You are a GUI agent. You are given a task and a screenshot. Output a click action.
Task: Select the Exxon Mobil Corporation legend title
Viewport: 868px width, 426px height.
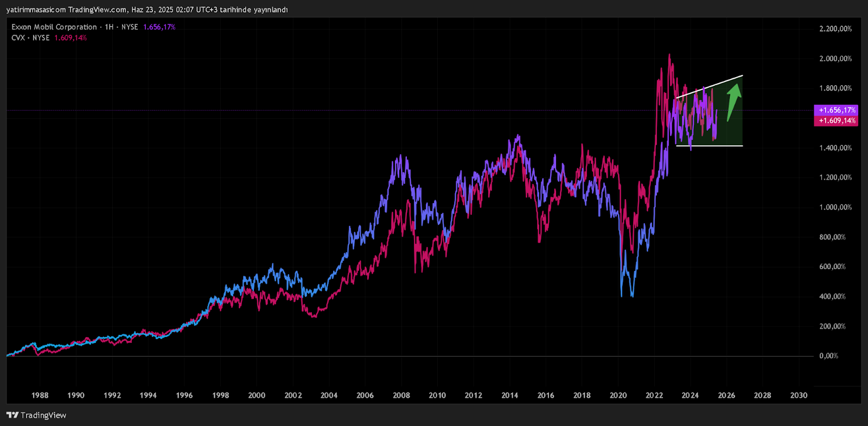(54, 27)
